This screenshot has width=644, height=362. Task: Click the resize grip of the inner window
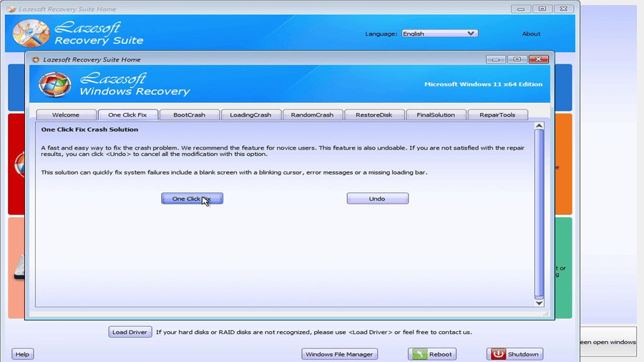546,313
